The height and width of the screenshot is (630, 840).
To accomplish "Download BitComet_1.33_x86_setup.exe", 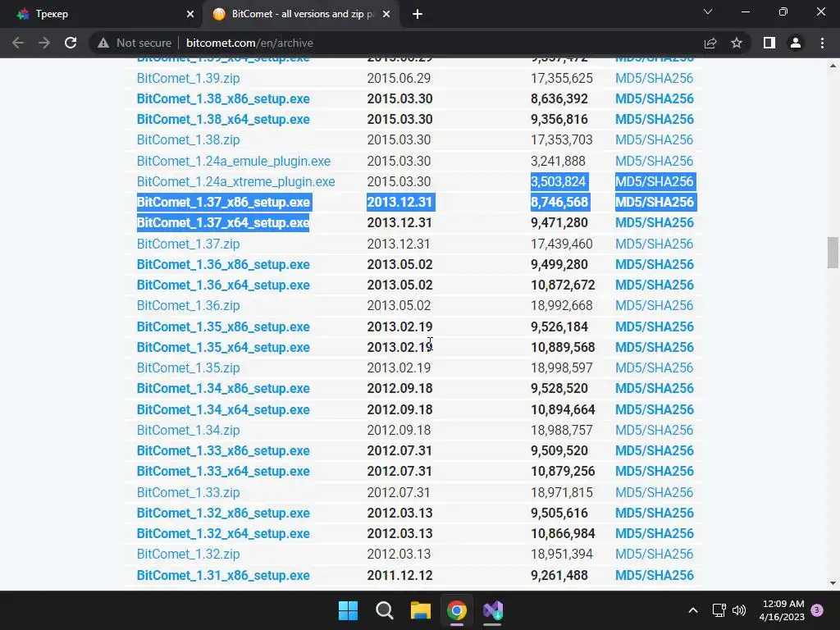I will 223,450.
